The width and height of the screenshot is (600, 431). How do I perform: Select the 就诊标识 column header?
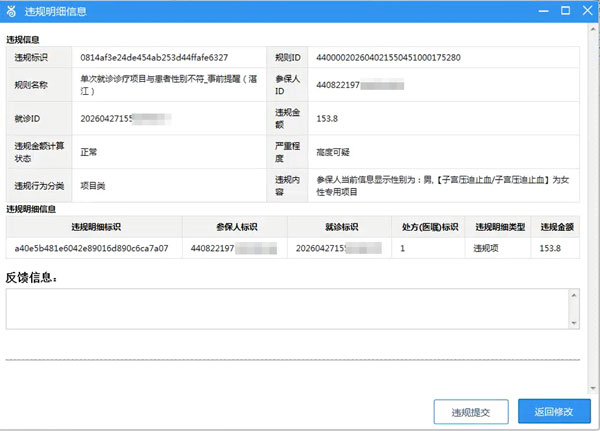pyautogui.click(x=341, y=227)
